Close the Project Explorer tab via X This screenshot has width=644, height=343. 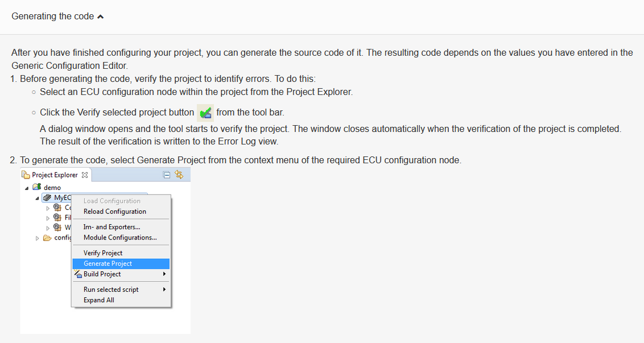[85, 175]
